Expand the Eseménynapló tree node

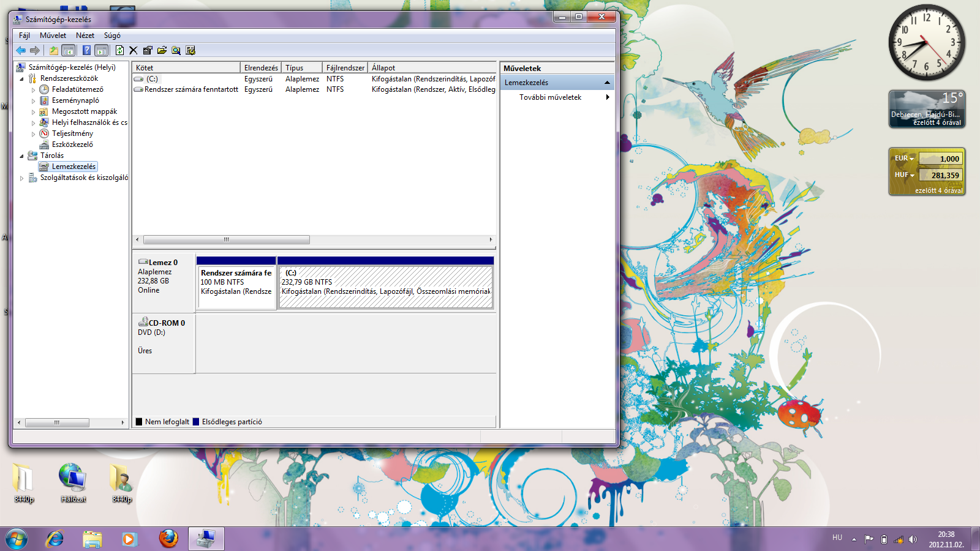tap(34, 101)
